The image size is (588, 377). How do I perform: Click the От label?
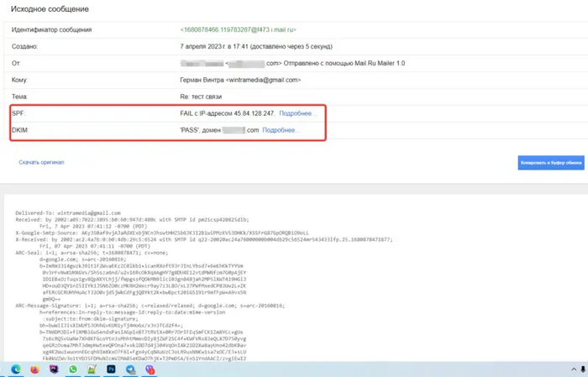pos(16,63)
